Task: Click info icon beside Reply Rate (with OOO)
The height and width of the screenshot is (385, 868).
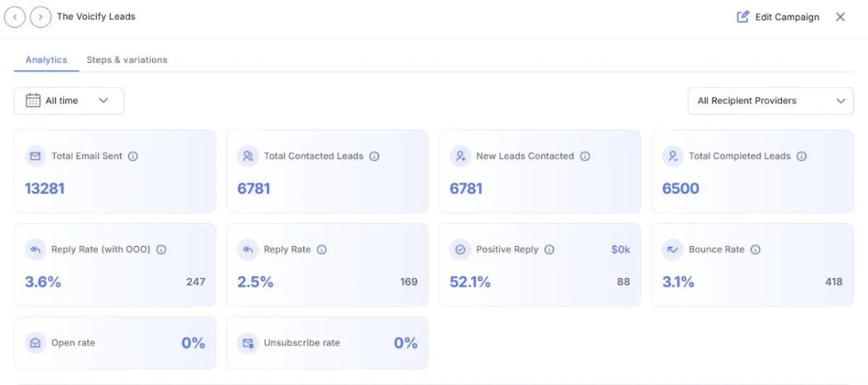Action: tap(161, 250)
